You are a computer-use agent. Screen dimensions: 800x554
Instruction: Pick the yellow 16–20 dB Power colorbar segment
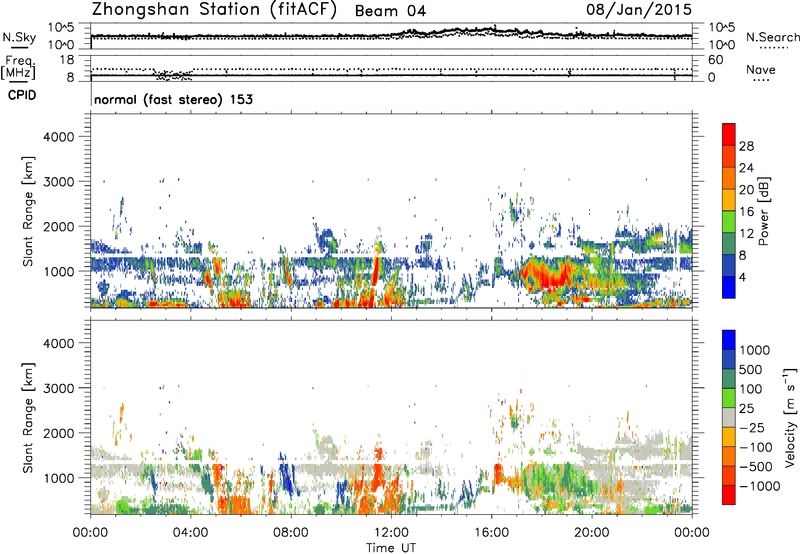pyautogui.click(x=729, y=200)
